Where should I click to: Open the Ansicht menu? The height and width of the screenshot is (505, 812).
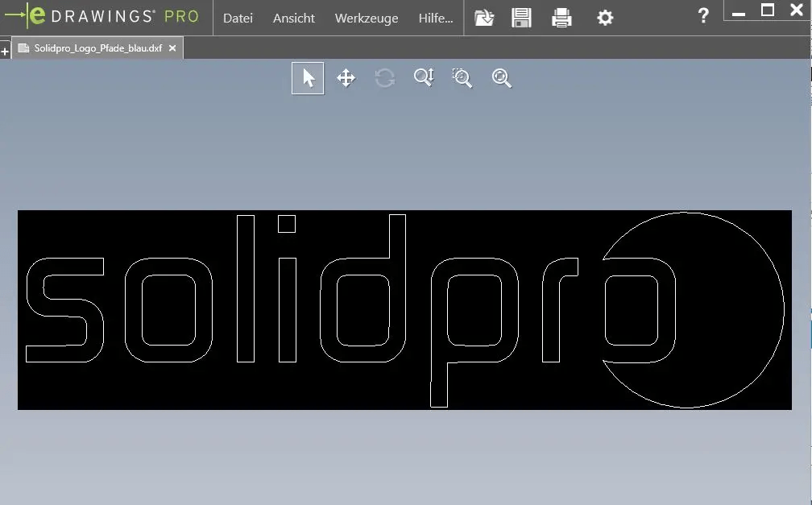pos(293,18)
